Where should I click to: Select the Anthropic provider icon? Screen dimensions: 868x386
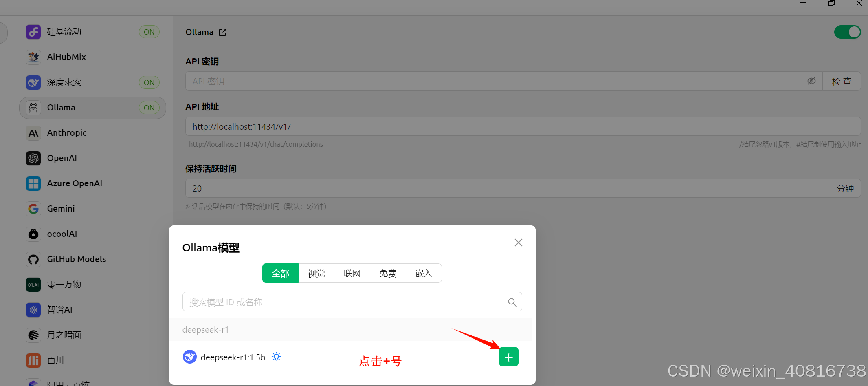33,133
